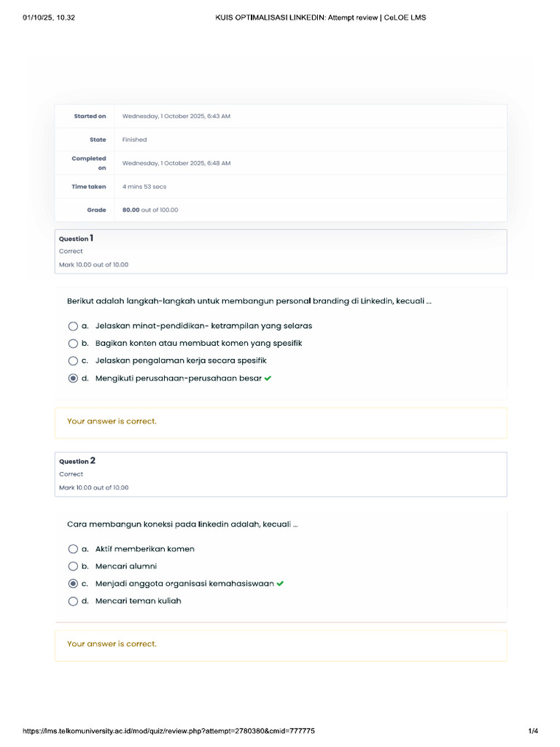Click the Question 1 heading

pos(77,239)
